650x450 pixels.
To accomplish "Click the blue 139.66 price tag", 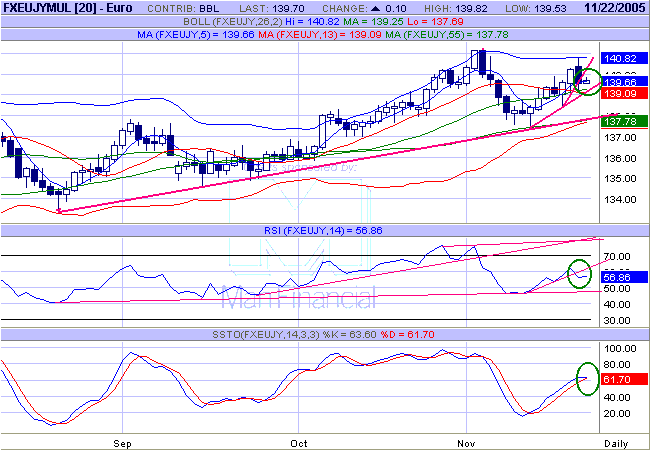I will pos(624,82).
